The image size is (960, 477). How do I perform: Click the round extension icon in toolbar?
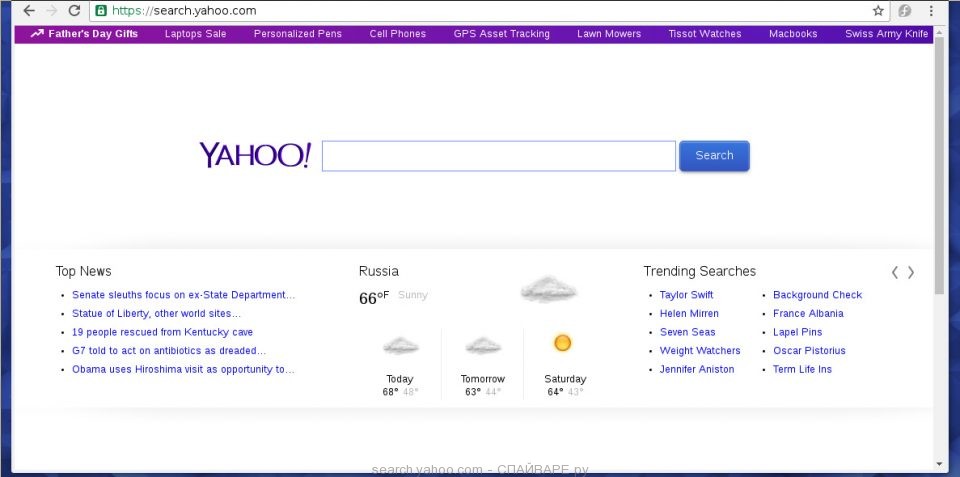(x=904, y=10)
